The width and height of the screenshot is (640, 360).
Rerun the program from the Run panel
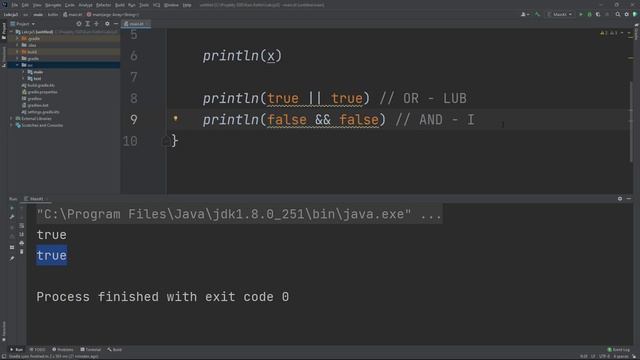point(12,208)
